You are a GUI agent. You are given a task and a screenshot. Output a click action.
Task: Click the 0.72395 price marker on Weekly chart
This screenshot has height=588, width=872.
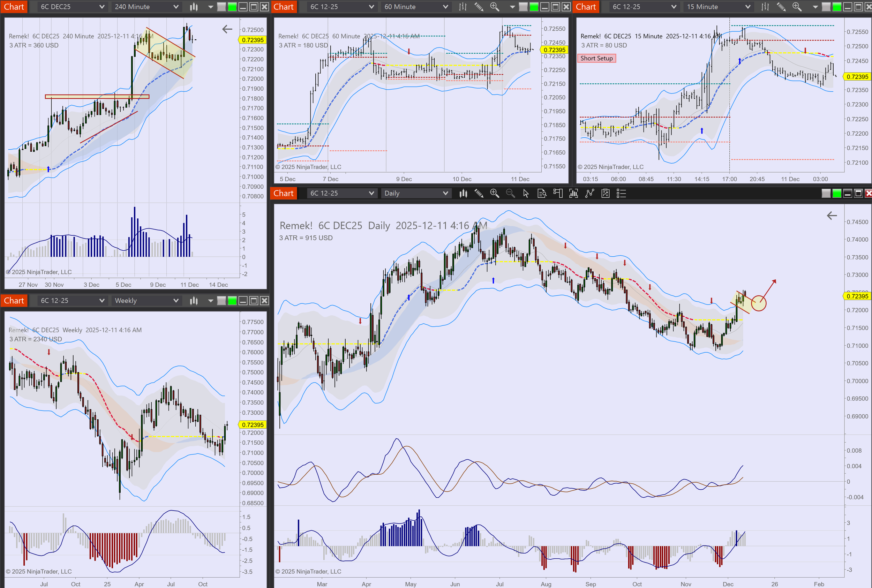click(253, 424)
